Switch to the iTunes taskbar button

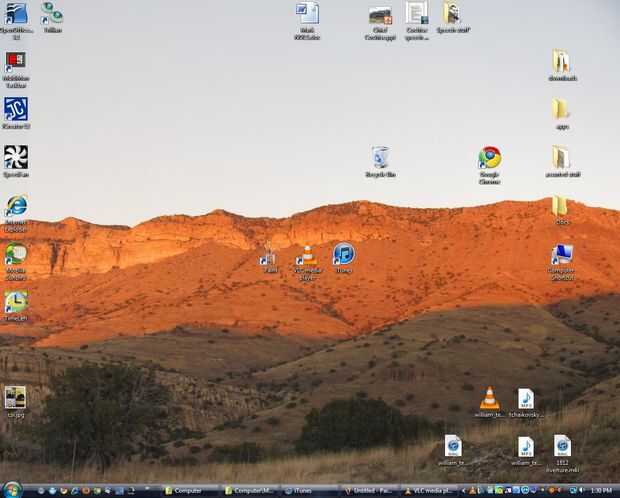tap(310, 491)
